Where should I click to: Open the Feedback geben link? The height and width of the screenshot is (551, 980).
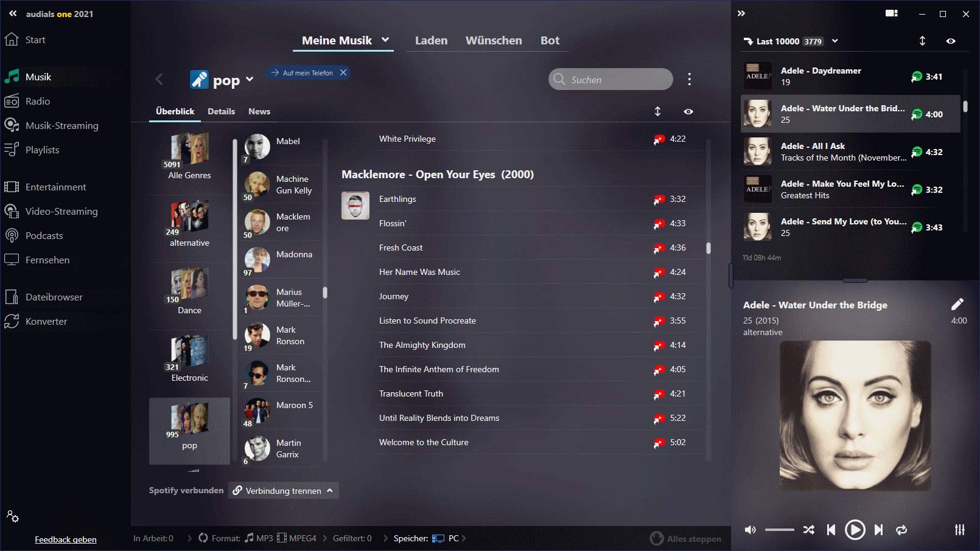point(66,539)
